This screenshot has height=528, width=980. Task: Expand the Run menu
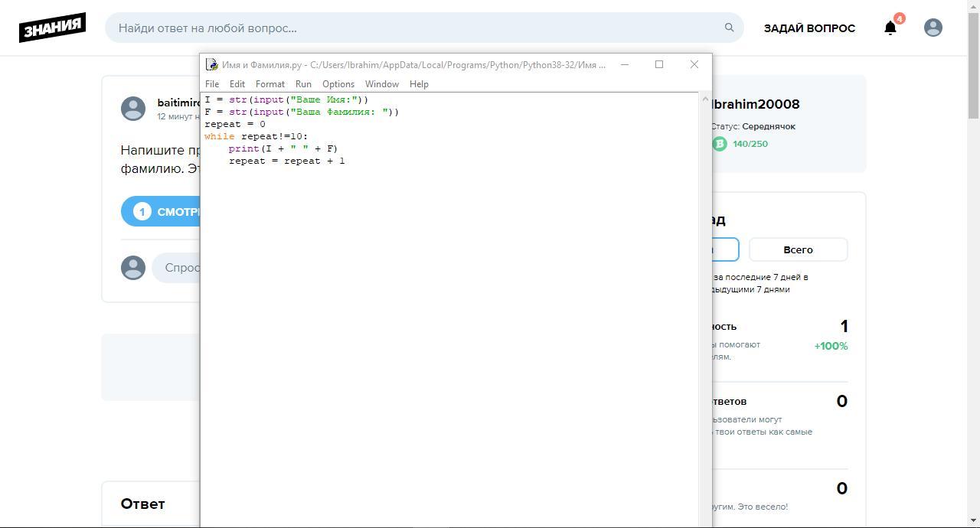coord(303,84)
